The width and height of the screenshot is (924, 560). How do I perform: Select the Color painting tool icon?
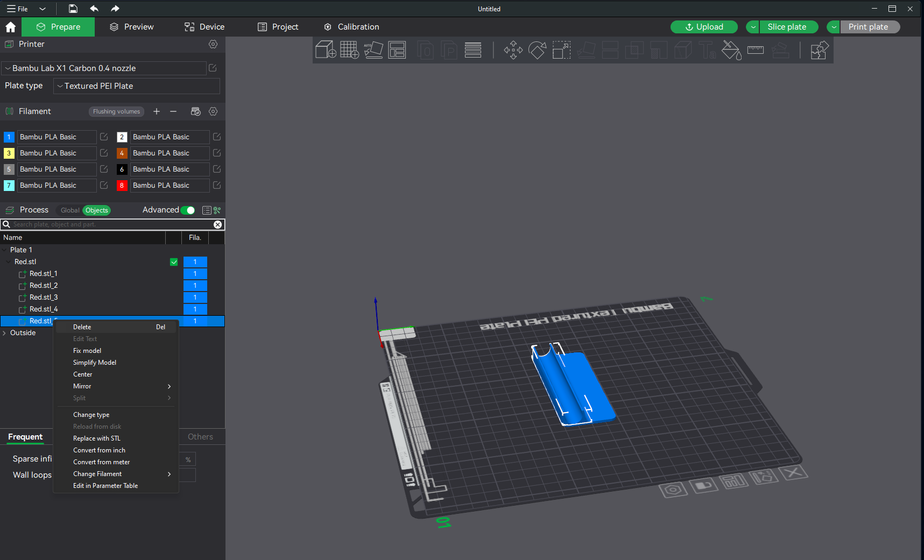[x=731, y=50]
